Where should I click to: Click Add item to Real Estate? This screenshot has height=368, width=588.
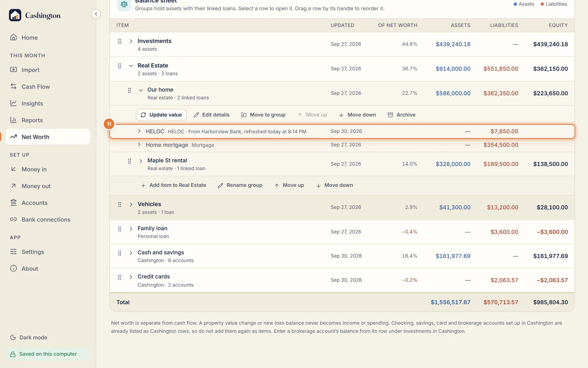174,185
